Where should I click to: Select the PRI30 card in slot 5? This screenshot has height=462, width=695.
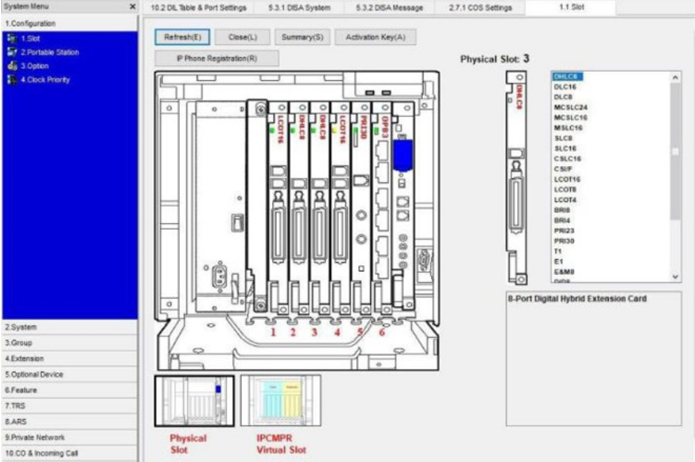[x=361, y=206]
